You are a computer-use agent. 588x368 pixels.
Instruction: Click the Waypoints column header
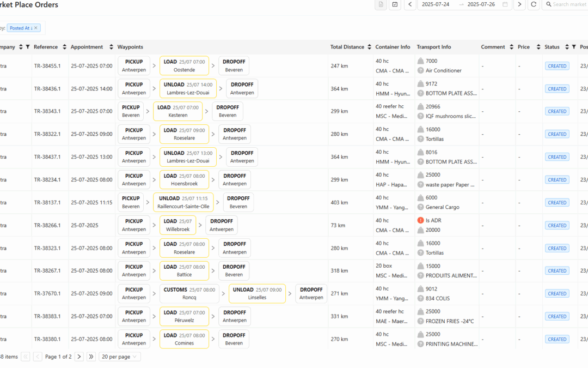[130, 47]
